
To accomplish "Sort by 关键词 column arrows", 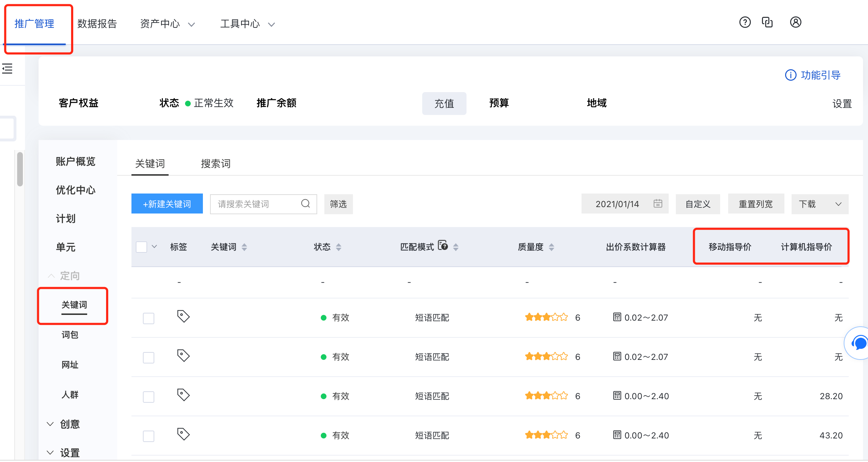I will (x=244, y=247).
